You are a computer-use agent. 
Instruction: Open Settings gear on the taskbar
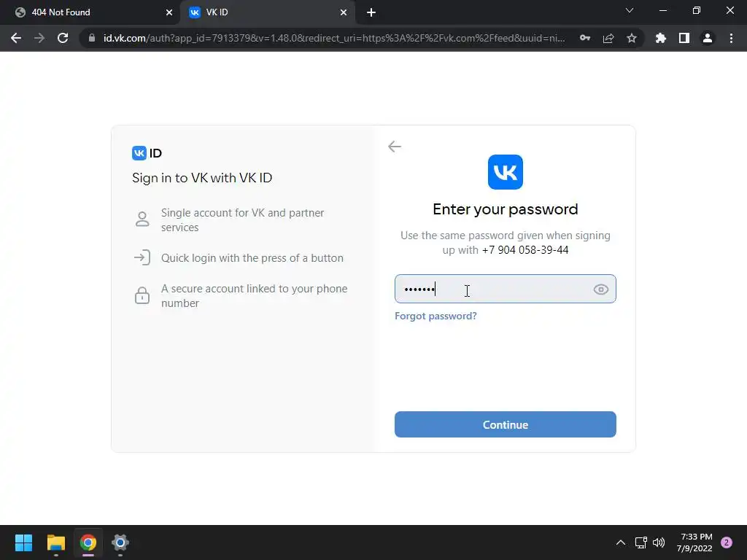coord(120,542)
